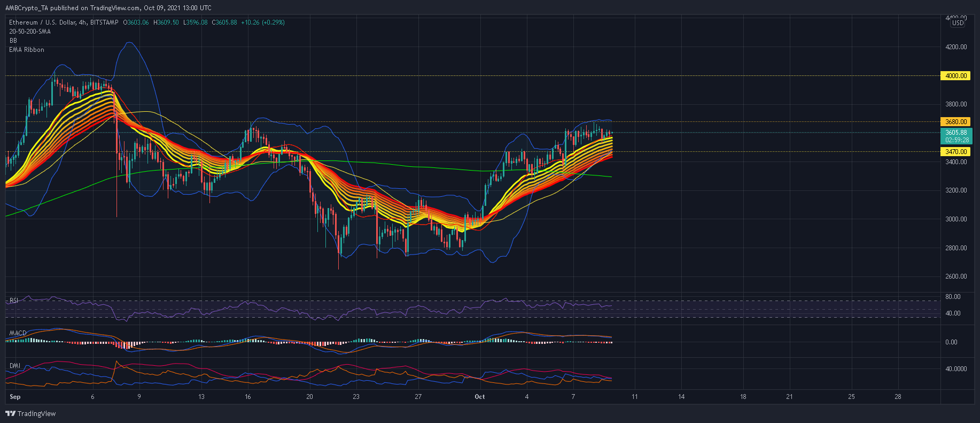
Task: Click the RSI 80.00 scale label
Action: [x=953, y=297]
